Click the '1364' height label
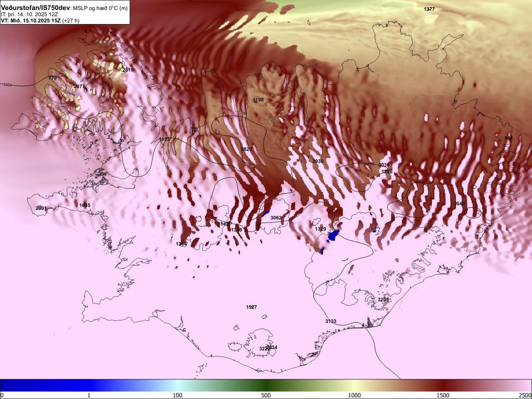The width and height of the screenshot is (532, 399). pyautogui.click(x=181, y=244)
